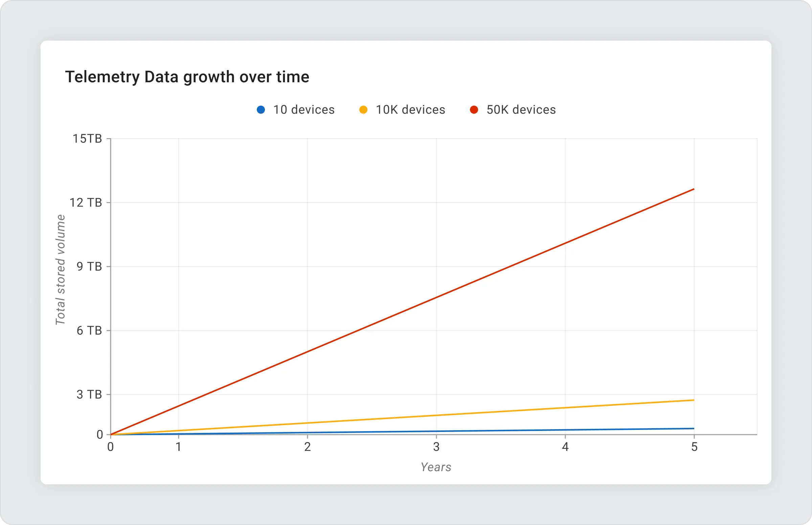Click the blue line's endpoint at year 5
The width and height of the screenshot is (812, 525).
coord(694,429)
